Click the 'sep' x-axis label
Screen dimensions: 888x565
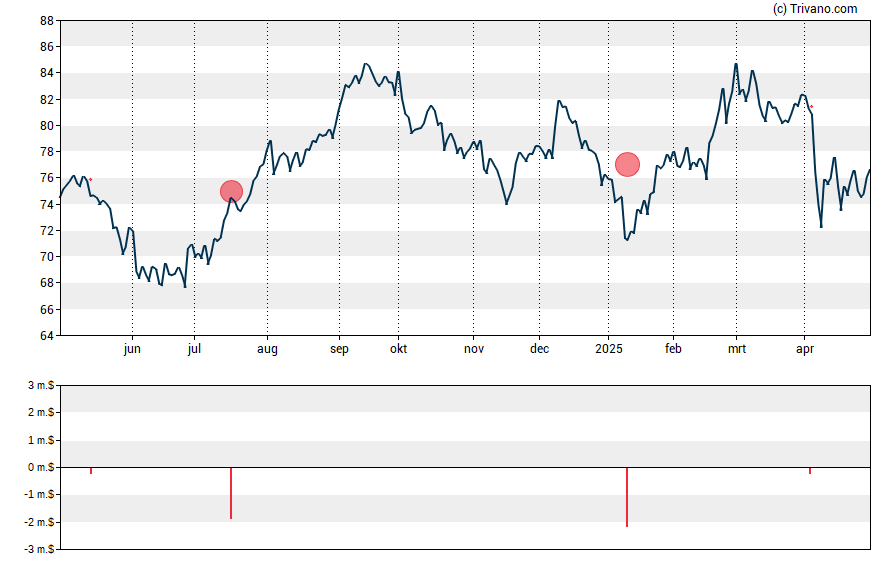(339, 349)
